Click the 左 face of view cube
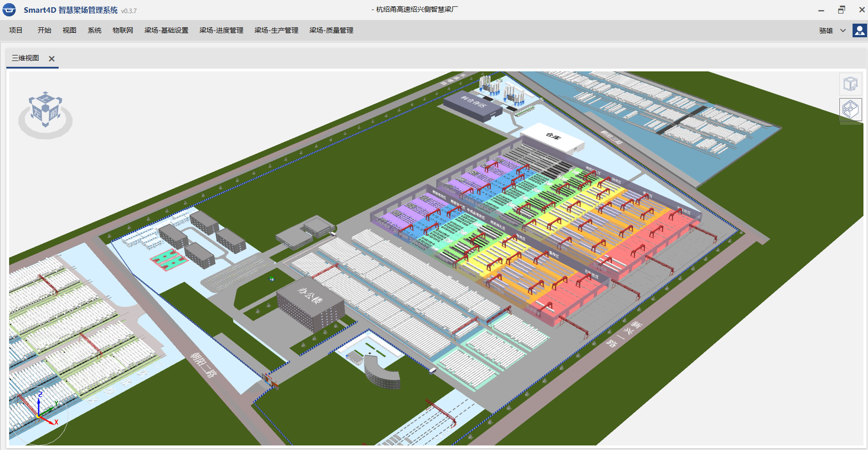868x450 pixels. (x=37, y=112)
